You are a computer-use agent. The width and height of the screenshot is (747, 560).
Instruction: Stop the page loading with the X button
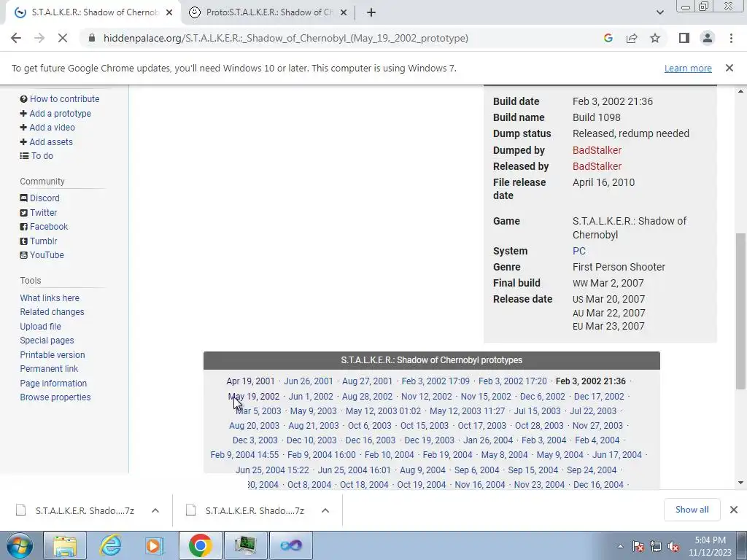pos(63,38)
